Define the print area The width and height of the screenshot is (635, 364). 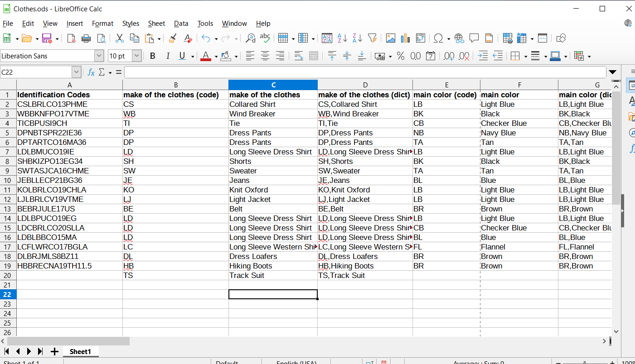click(x=508, y=38)
